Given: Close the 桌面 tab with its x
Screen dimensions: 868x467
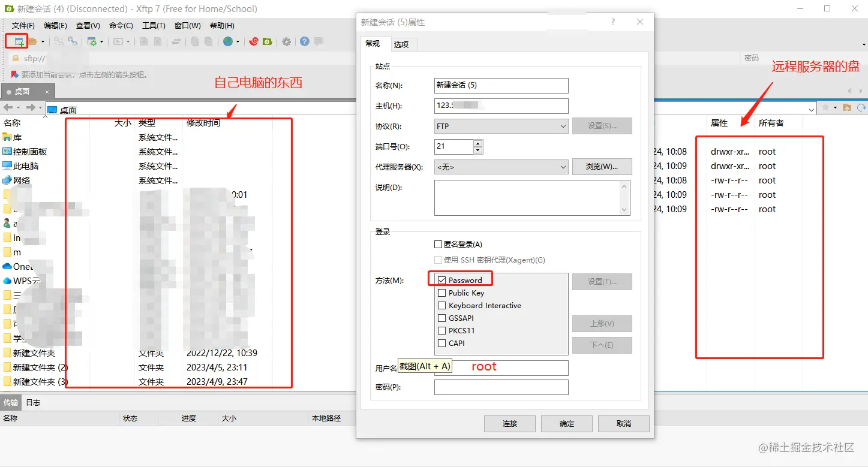Looking at the screenshot, I should pos(46,92).
